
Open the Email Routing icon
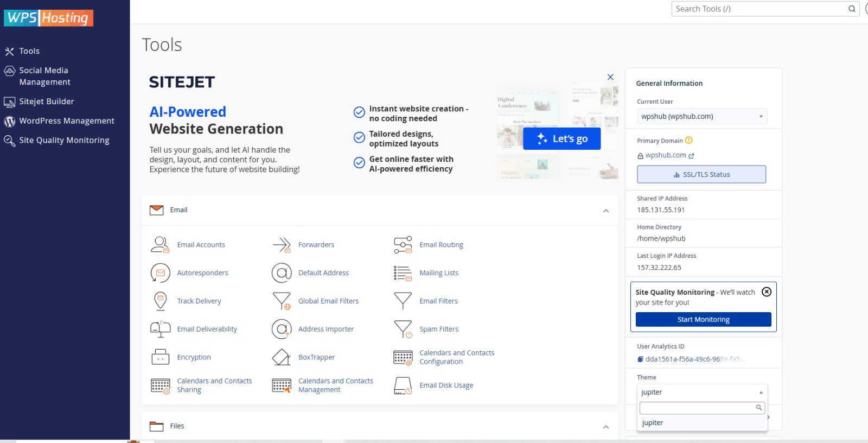[x=403, y=245]
